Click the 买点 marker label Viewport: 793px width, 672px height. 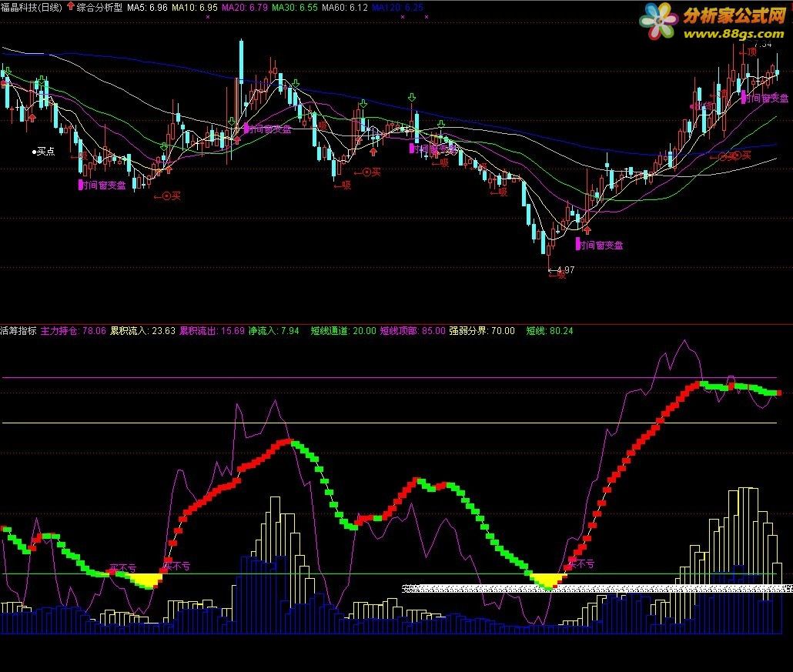click(x=43, y=151)
